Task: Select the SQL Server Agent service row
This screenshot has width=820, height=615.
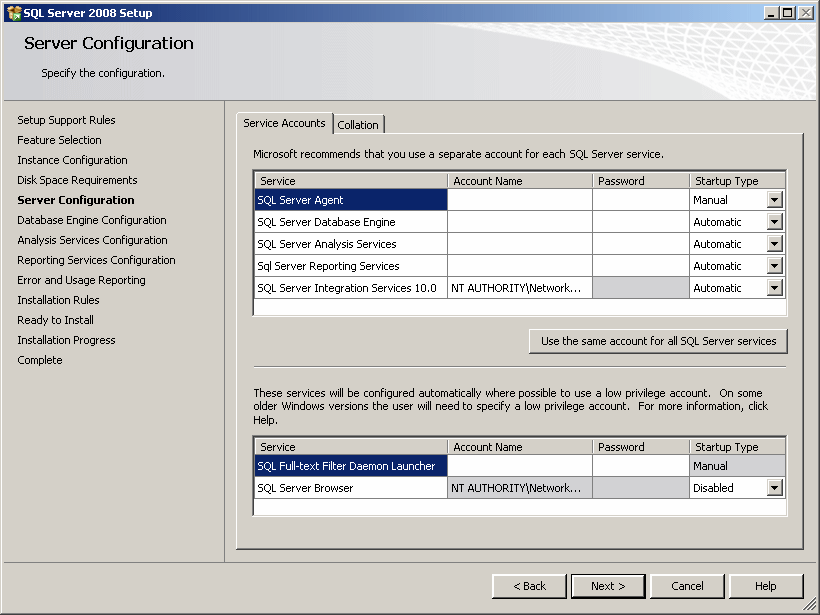Action: pos(351,200)
